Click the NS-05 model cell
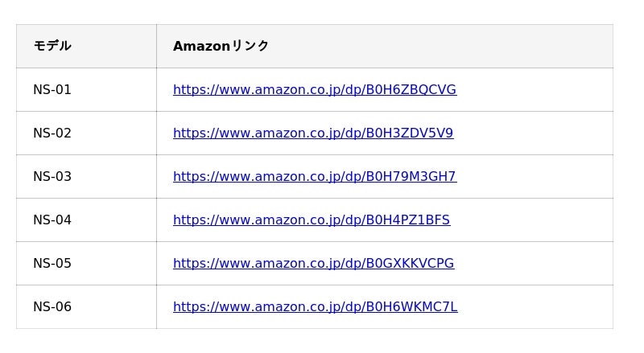 [86, 263]
